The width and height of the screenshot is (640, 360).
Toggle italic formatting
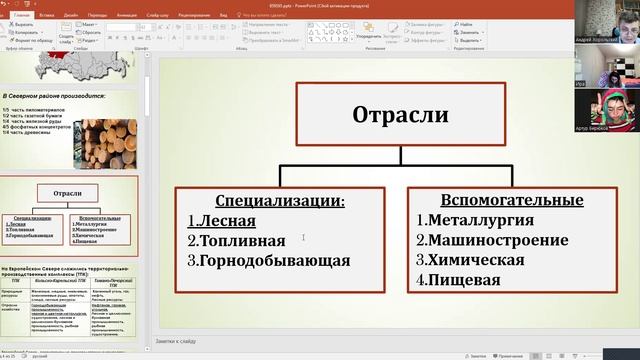click(x=118, y=38)
